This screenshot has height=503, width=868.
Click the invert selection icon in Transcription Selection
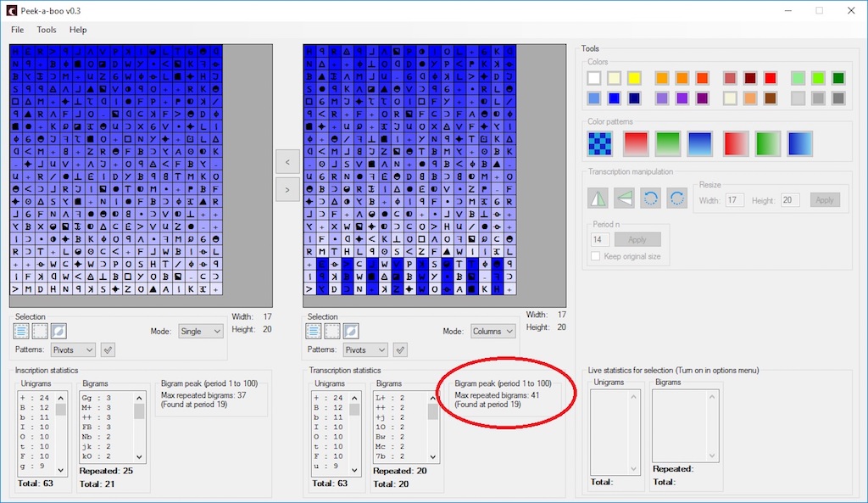(x=351, y=332)
